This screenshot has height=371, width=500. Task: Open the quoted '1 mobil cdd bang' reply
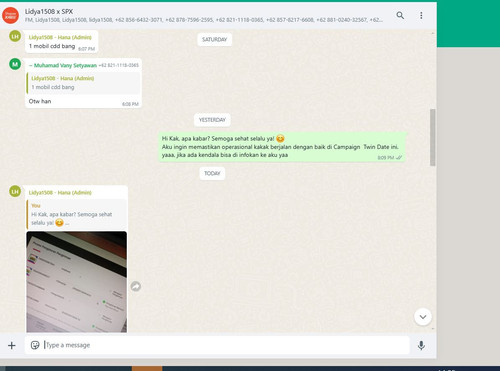[x=83, y=83]
